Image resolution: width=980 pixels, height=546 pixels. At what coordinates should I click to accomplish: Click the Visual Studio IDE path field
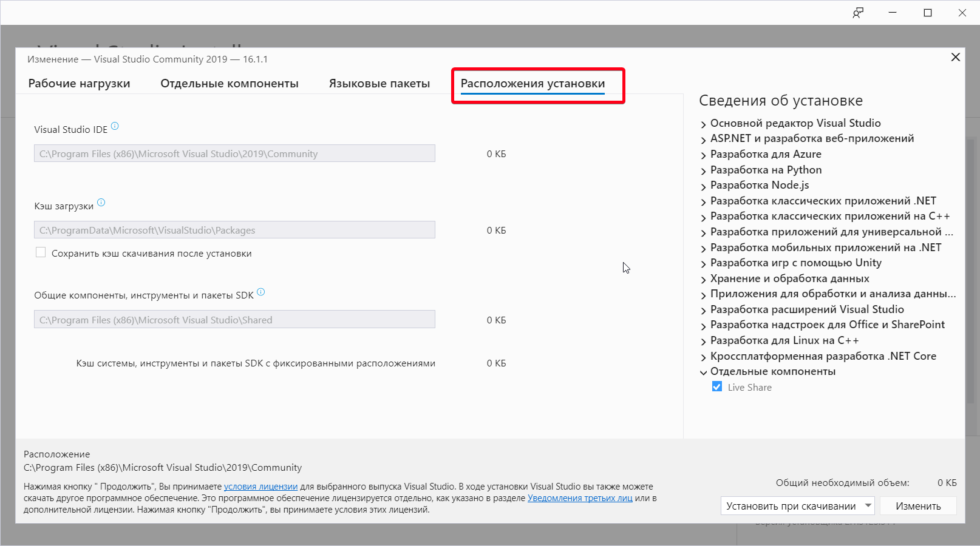pos(234,153)
